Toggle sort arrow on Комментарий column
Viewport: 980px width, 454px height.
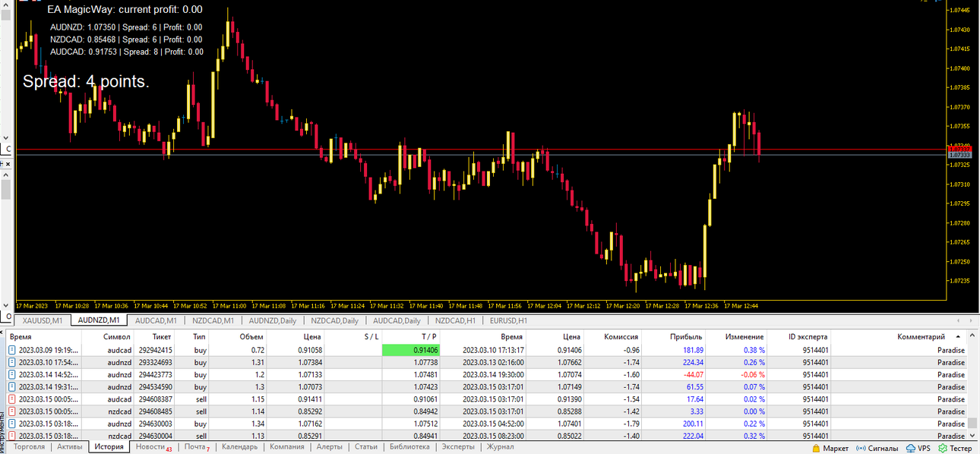957,336
